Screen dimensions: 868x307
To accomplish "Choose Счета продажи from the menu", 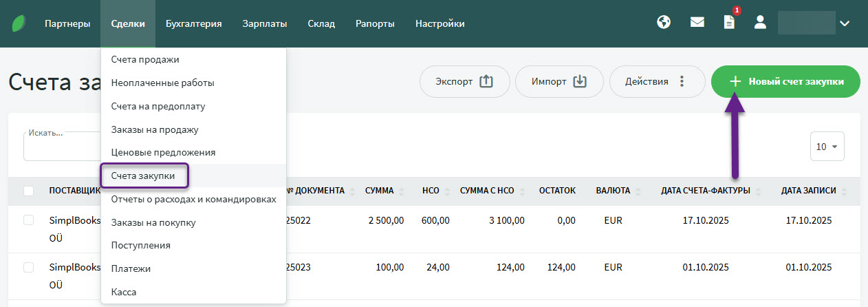I will pos(145,60).
